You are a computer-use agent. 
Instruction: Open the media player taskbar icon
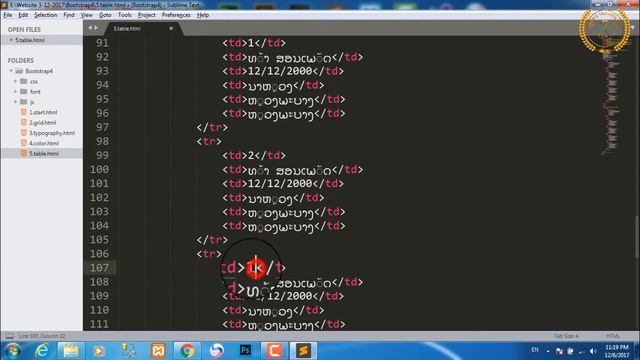point(99,351)
